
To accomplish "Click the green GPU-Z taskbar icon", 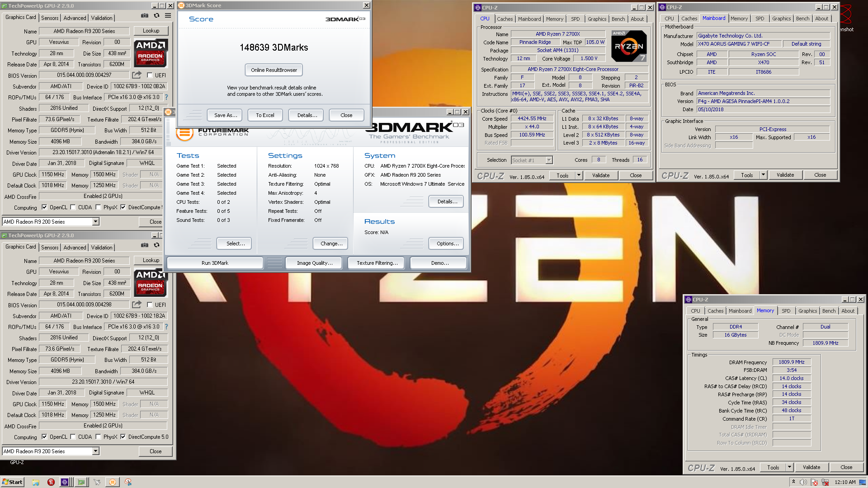I will pyautogui.click(x=81, y=482).
